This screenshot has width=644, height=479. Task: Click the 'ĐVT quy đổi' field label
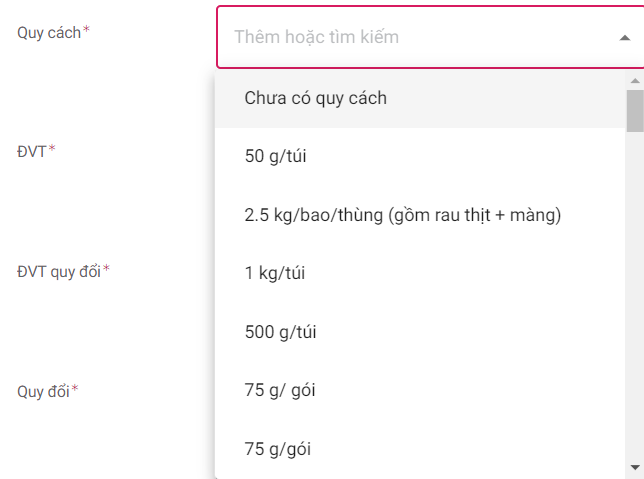coord(58,271)
